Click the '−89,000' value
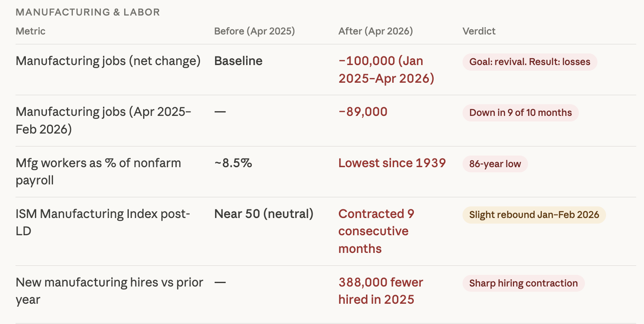644x324 pixels. coord(363,112)
